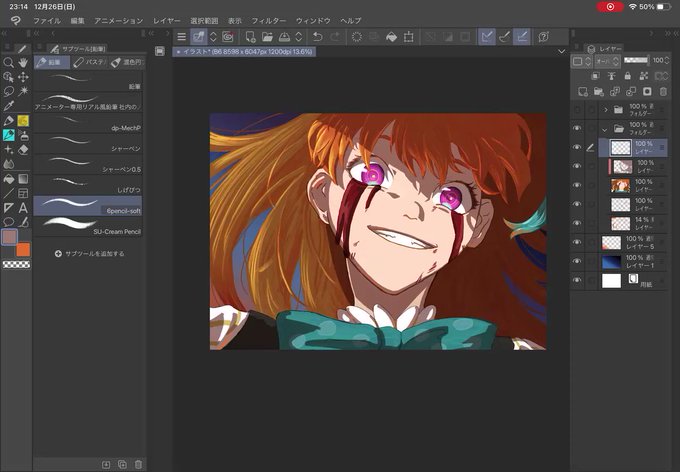This screenshot has width=680, height=472.
Task: Select the Move Layer tool
Action: click(x=23, y=77)
